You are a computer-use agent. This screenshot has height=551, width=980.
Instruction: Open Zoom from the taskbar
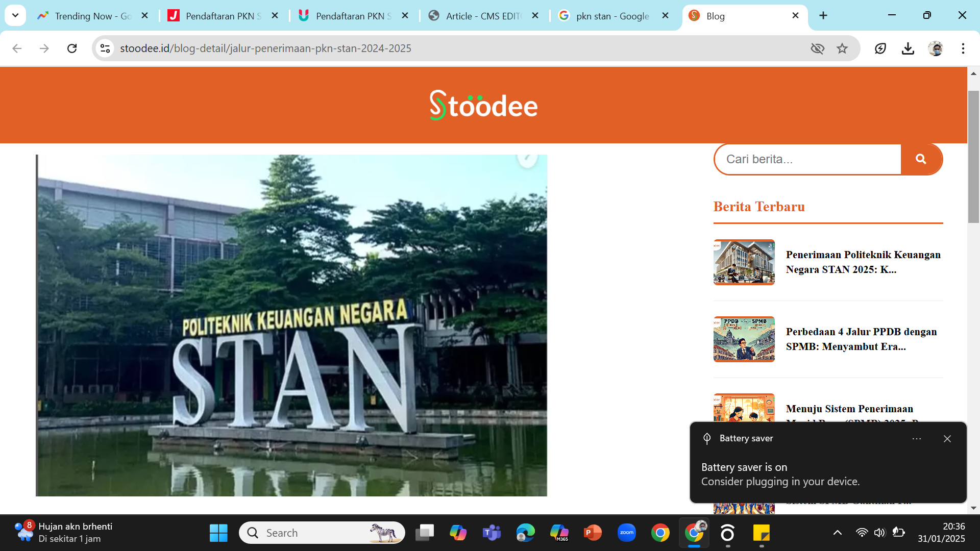(627, 533)
